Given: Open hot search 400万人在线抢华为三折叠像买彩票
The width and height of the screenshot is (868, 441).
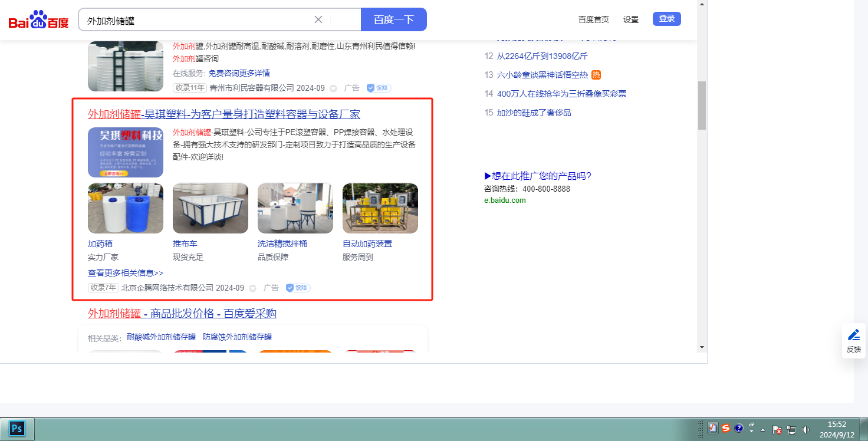Looking at the screenshot, I should coord(562,94).
